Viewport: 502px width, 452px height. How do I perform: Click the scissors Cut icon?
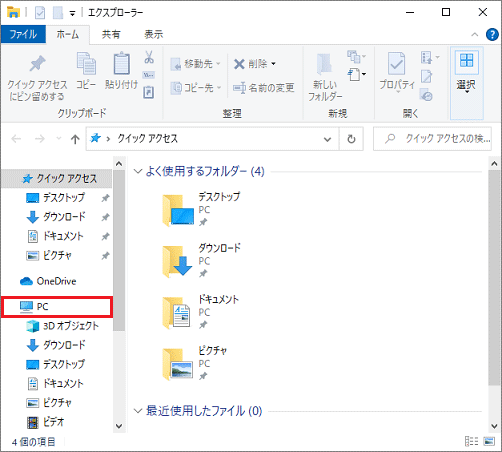pyautogui.click(x=149, y=57)
